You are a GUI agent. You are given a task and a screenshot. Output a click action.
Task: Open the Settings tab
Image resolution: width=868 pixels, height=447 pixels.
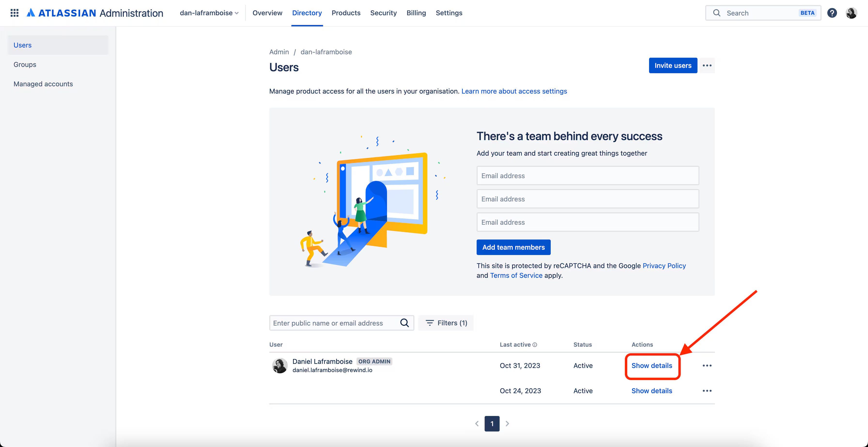449,13
